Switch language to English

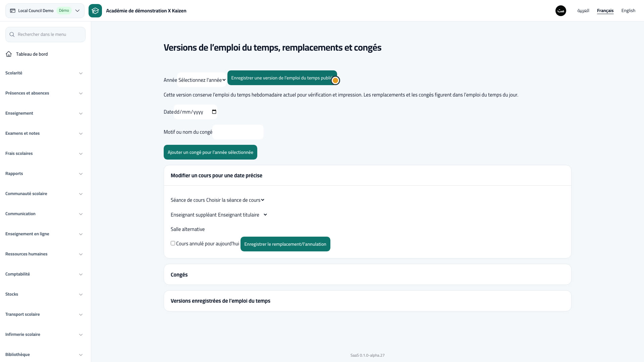coord(628,11)
